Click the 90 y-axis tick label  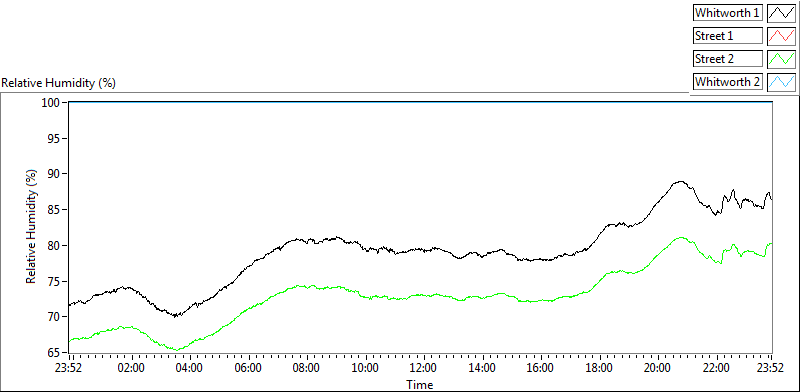point(55,174)
